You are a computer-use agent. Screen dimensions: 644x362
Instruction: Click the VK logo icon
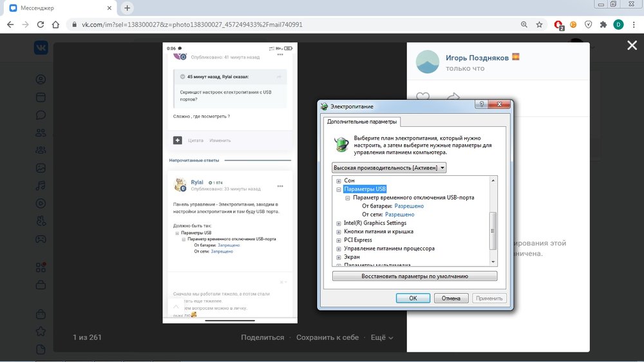(x=41, y=47)
